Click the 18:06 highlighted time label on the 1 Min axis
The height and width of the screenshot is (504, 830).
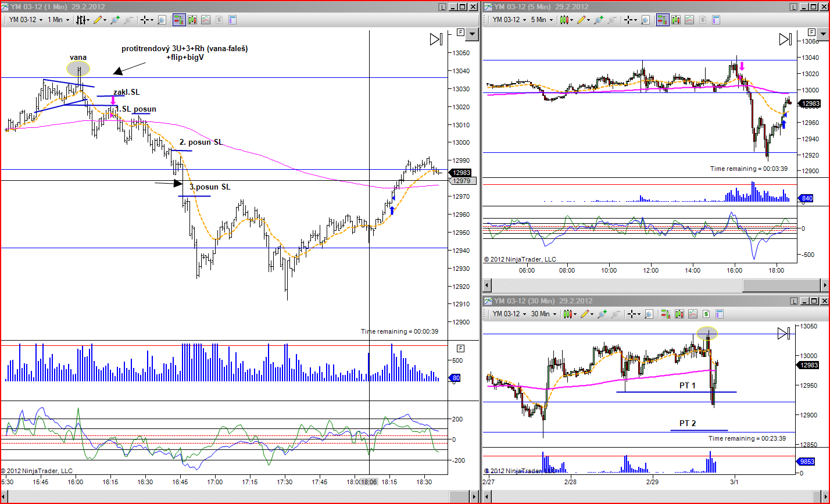point(369,482)
